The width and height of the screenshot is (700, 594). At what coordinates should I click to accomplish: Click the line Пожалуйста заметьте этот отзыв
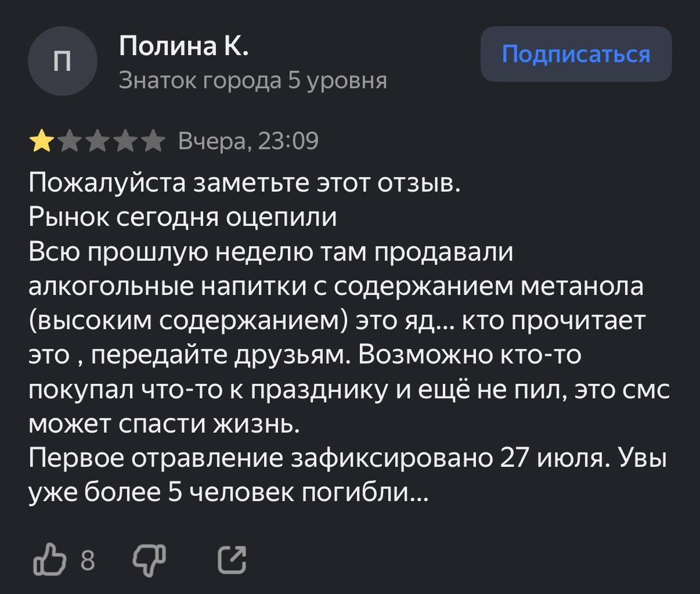click(244, 183)
